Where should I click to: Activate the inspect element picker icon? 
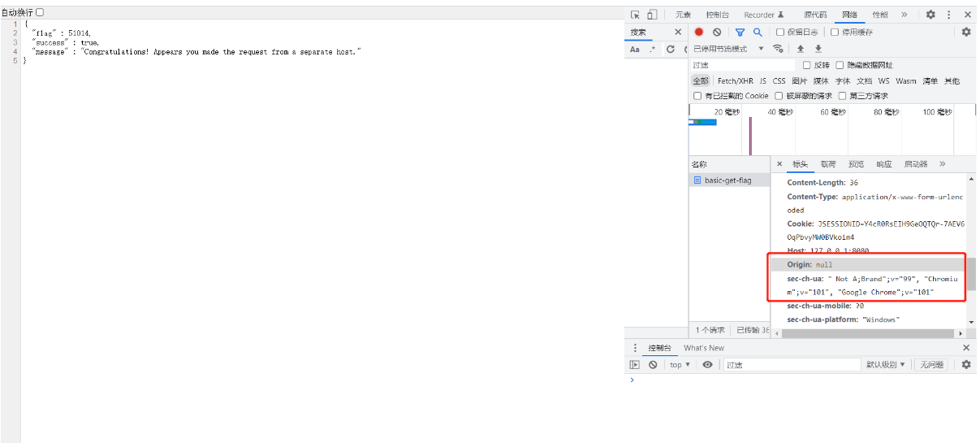tap(636, 15)
